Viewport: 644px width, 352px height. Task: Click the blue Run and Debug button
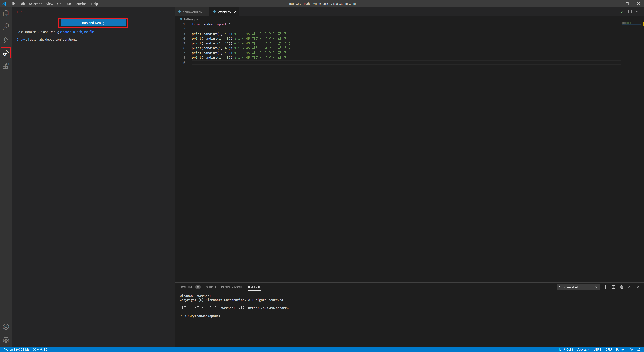(x=93, y=23)
